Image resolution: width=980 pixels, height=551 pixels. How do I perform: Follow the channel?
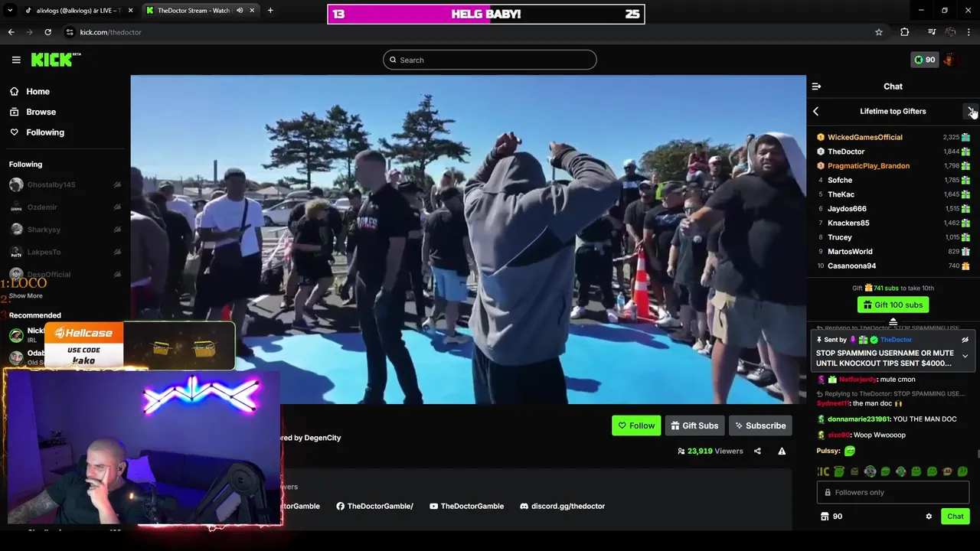coord(636,426)
